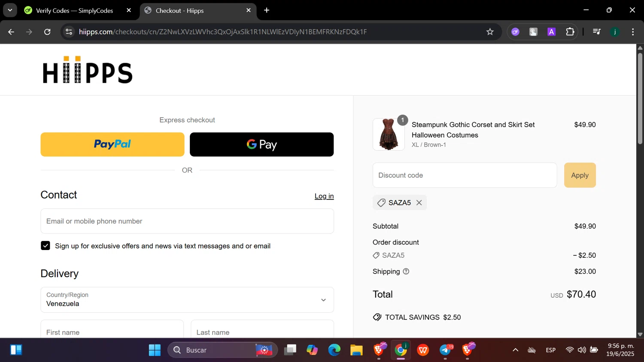Open the Shipping help question icon

pos(406,271)
